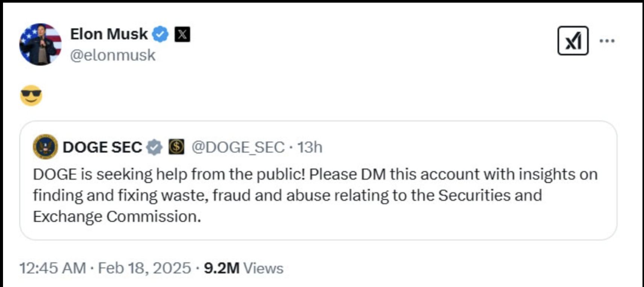Click the @elonmusk handle

pyautogui.click(x=112, y=55)
